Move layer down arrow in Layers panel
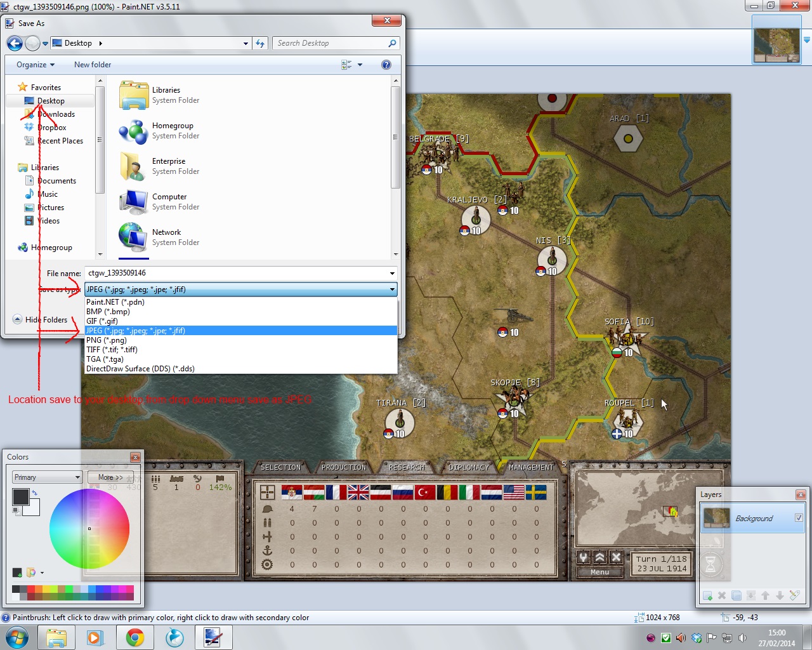Screen dimensions: 812x650 pos(780,595)
